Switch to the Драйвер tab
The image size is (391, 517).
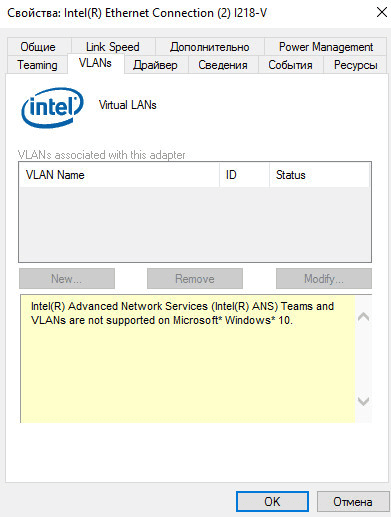coord(155,65)
